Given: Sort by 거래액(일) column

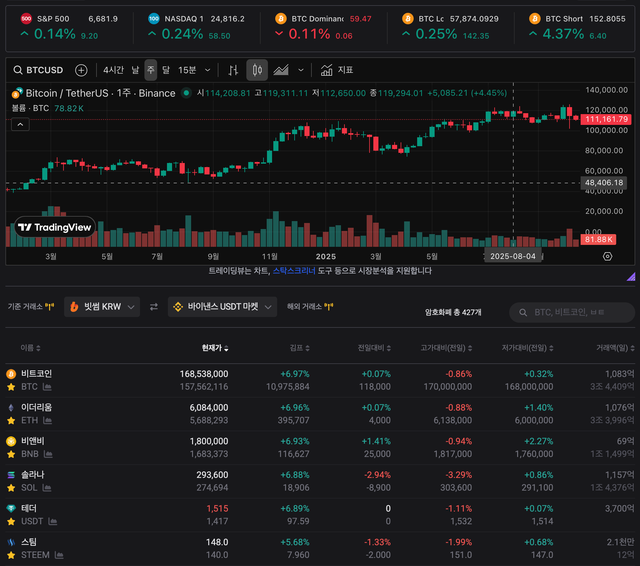Looking at the screenshot, I should [615, 348].
